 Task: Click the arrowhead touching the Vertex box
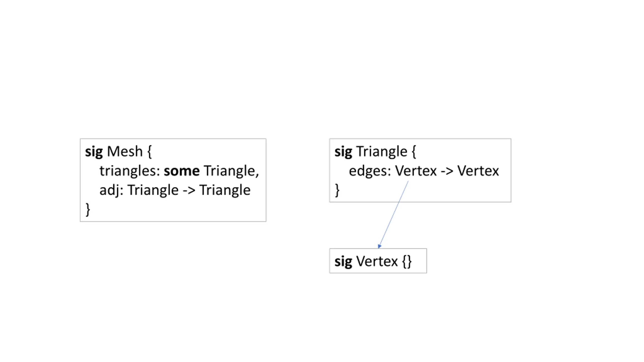379,246
